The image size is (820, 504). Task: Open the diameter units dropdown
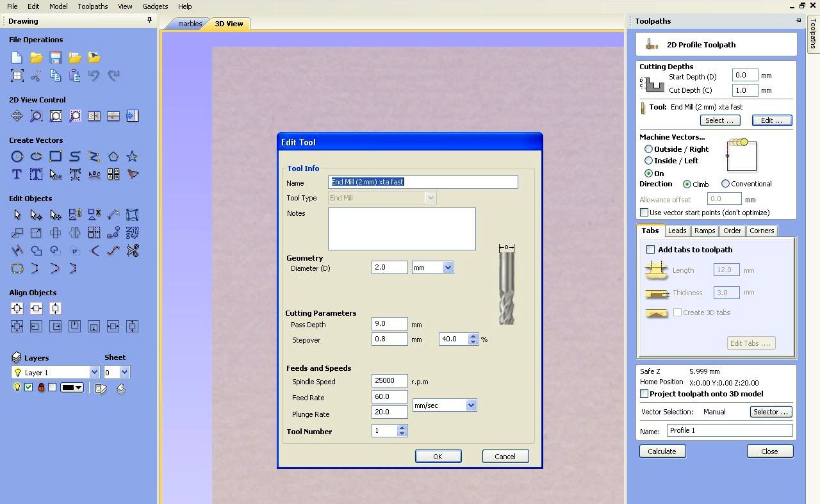pos(448,268)
